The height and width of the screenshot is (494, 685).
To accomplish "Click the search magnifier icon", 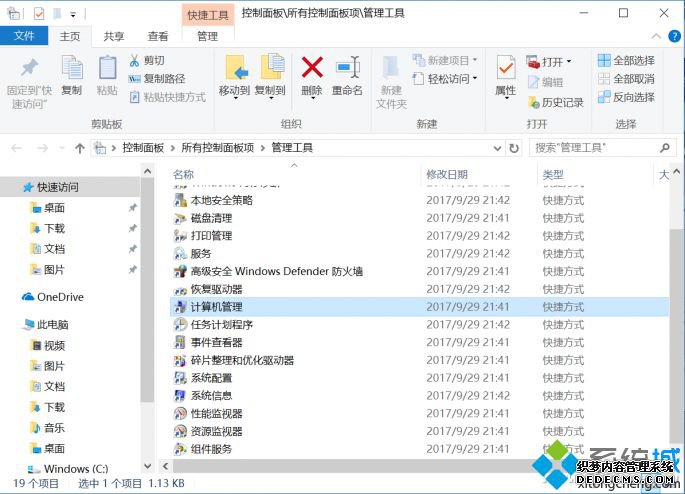I will click(665, 148).
